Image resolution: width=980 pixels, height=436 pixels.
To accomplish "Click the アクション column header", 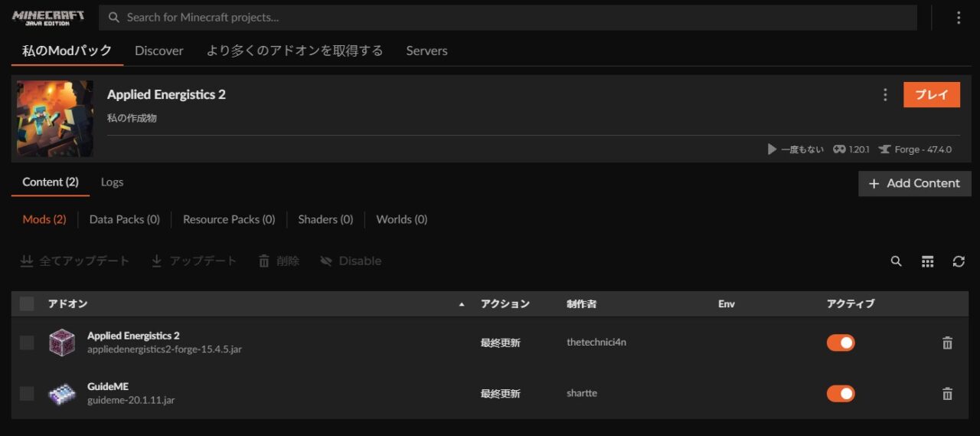I will 505,304.
